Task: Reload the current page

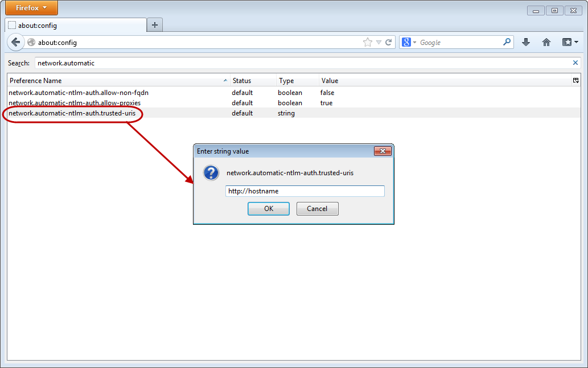Action: coord(388,42)
